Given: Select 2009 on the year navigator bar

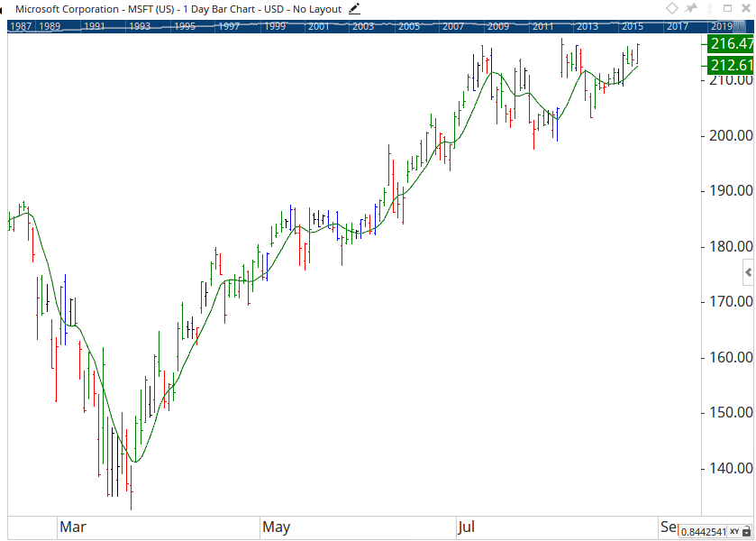Looking at the screenshot, I should pos(498,26).
